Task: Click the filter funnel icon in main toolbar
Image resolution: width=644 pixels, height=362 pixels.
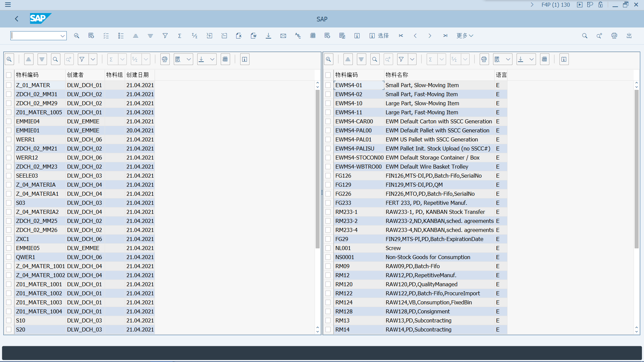Action: pyautogui.click(x=165, y=36)
